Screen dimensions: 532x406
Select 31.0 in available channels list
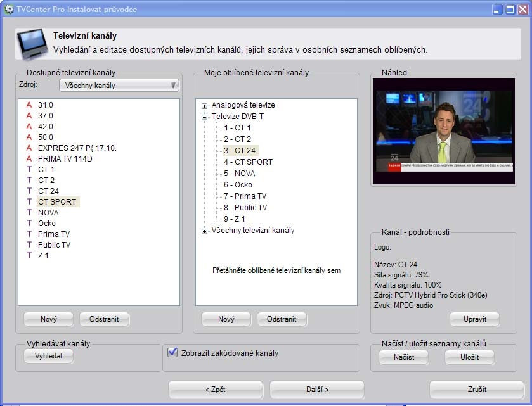[46, 105]
